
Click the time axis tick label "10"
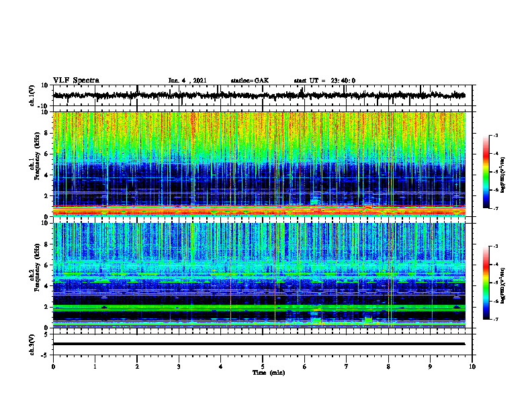(472, 367)
